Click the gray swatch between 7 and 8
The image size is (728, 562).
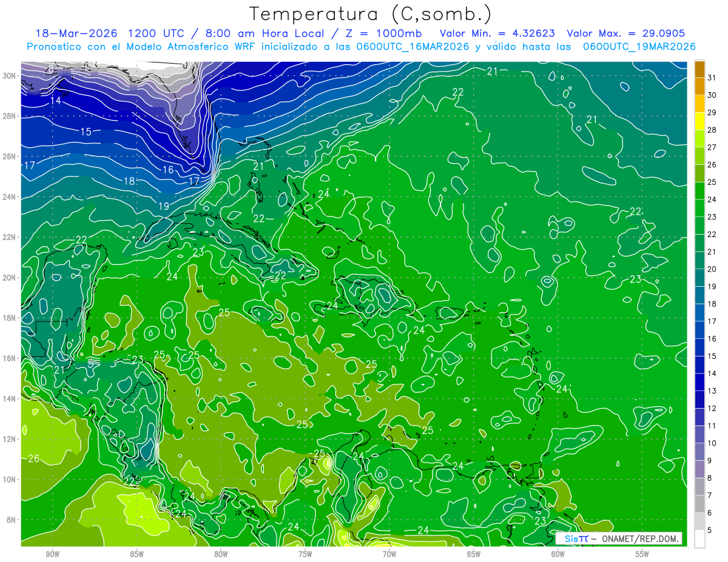[699, 487]
